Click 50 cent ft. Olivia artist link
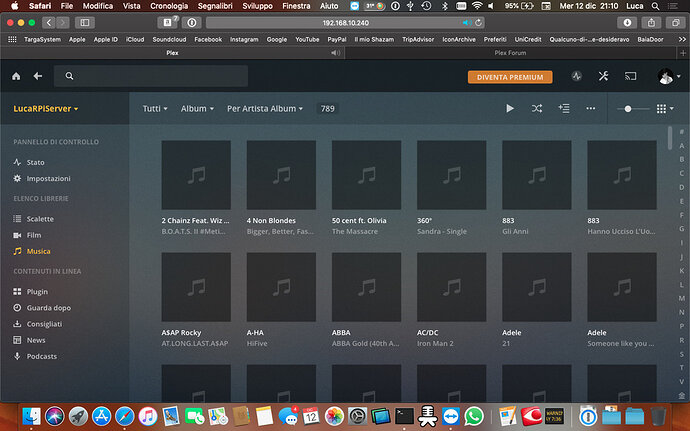The height and width of the screenshot is (431, 690). [x=359, y=221]
